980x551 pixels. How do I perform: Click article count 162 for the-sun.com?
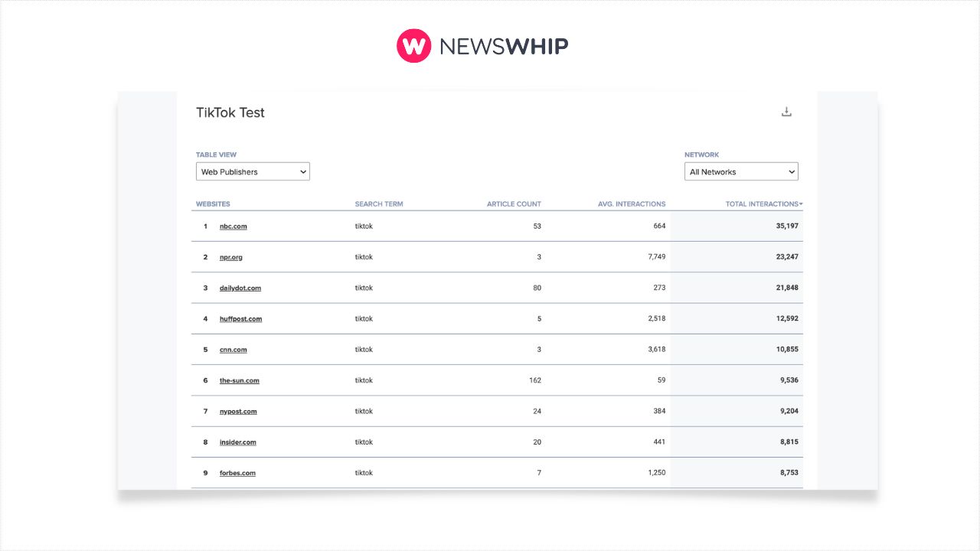coord(535,380)
